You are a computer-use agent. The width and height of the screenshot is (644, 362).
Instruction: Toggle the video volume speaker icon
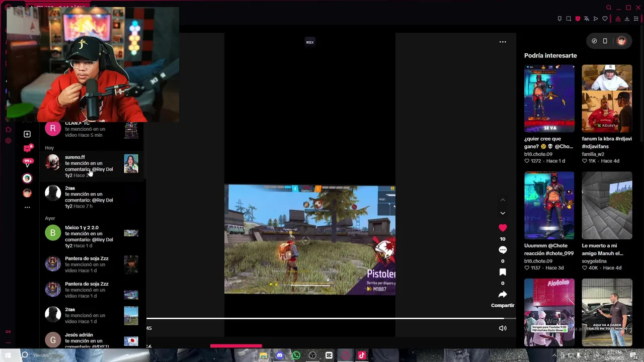503,328
